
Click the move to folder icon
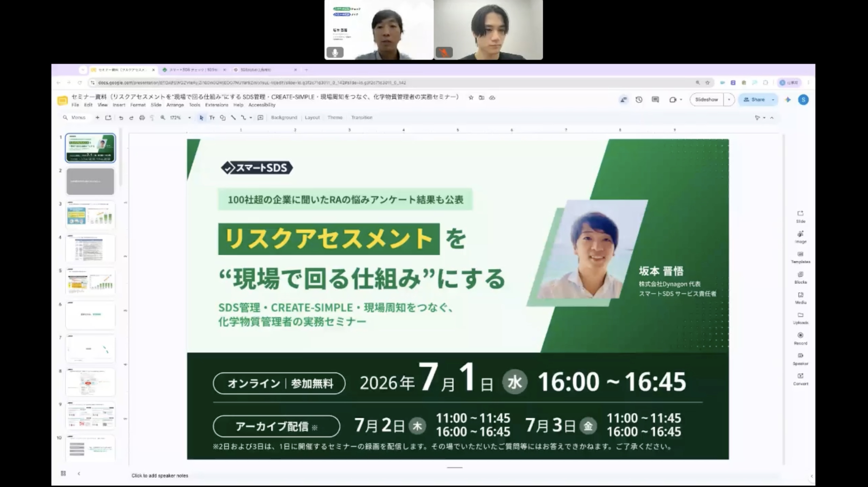pos(482,98)
